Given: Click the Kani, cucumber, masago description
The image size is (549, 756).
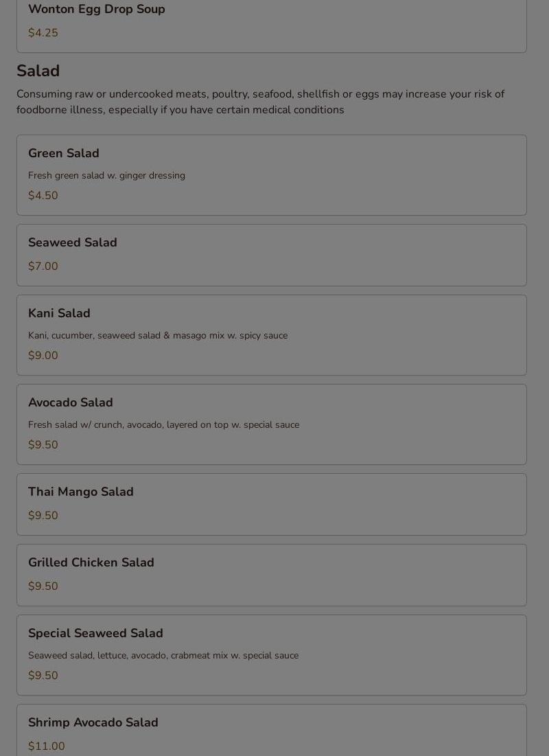Looking at the screenshot, I should pos(158,336).
